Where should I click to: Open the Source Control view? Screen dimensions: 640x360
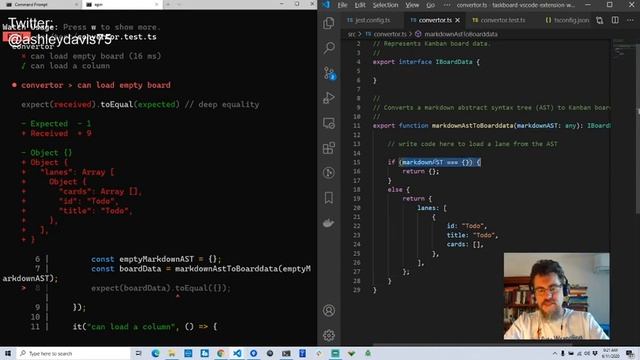click(329, 73)
